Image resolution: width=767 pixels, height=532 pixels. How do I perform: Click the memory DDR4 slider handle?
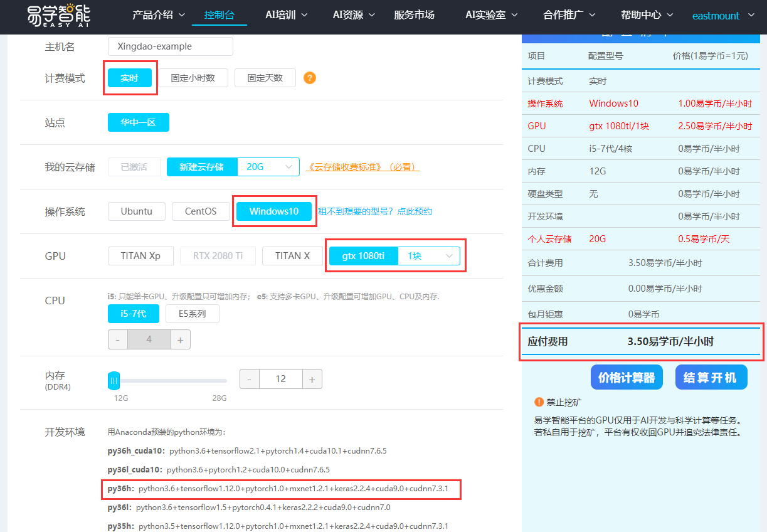pyautogui.click(x=114, y=380)
